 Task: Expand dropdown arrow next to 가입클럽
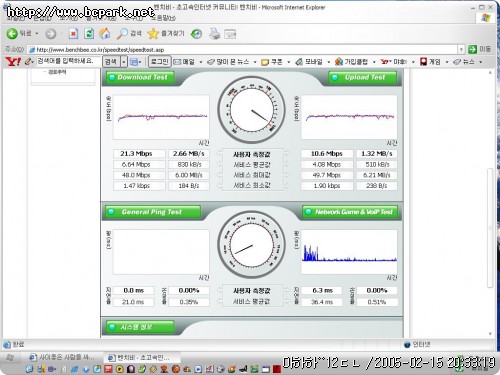(x=374, y=62)
